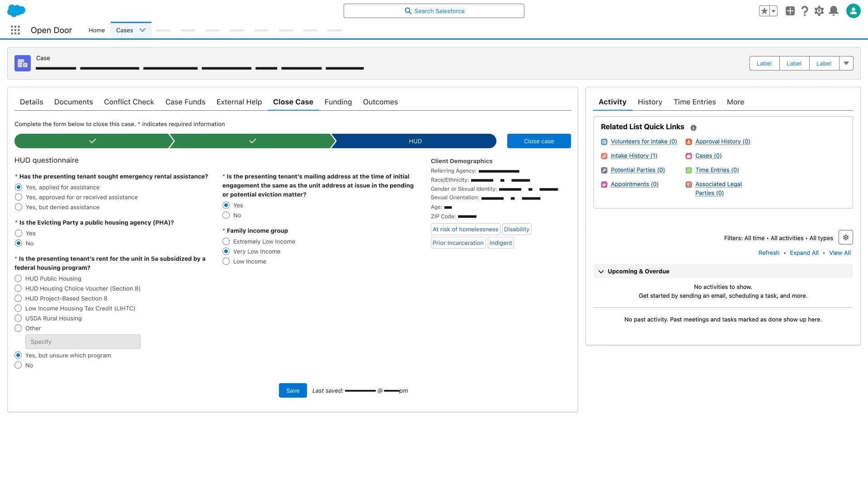Viewport: 868px width, 488px height.
Task: Select HUD Housing Choice Voucher (Section 8)
Action: pyautogui.click(x=18, y=288)
